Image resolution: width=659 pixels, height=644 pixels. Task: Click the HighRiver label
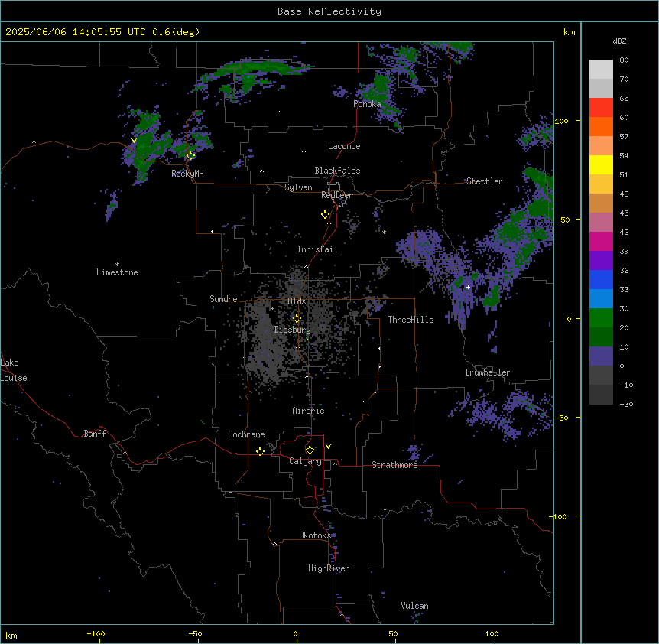coord(329,568)
